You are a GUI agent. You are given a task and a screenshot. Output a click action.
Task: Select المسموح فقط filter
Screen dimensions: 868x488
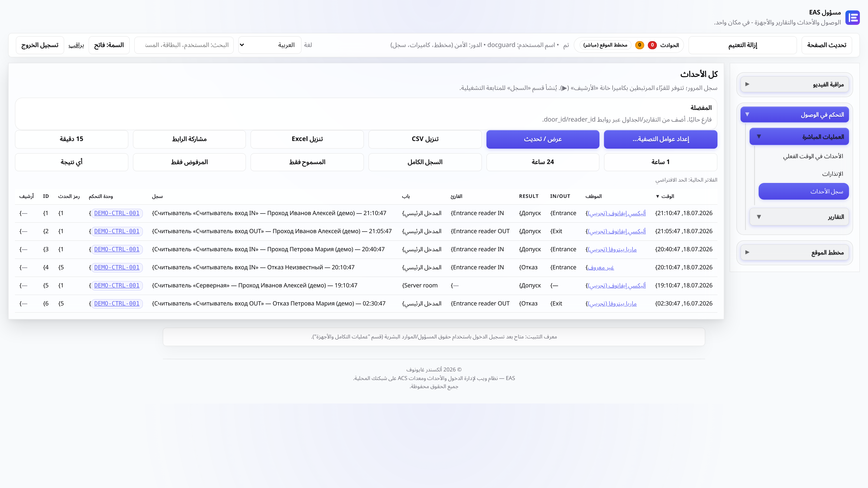tap(307, 162)
